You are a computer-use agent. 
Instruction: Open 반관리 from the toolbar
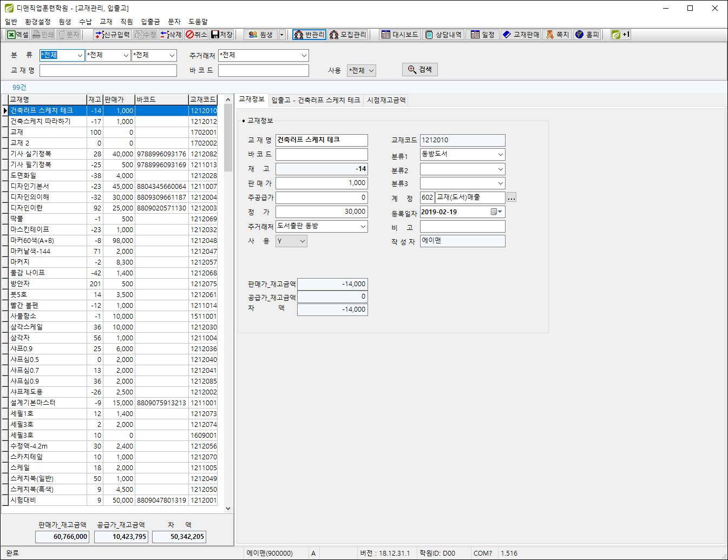click(x=309, y=35)
